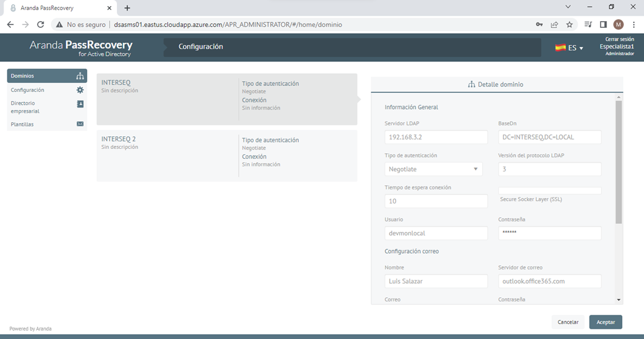
Task: Open Directorio empresarial via its contact book icon
Action: pyautogui.click(x=80, y=104)
